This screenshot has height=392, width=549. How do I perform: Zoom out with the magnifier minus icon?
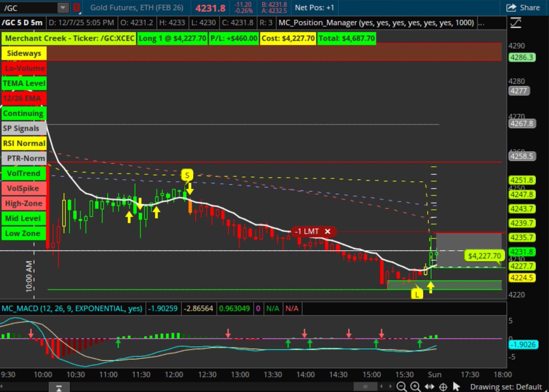[401, 387]
